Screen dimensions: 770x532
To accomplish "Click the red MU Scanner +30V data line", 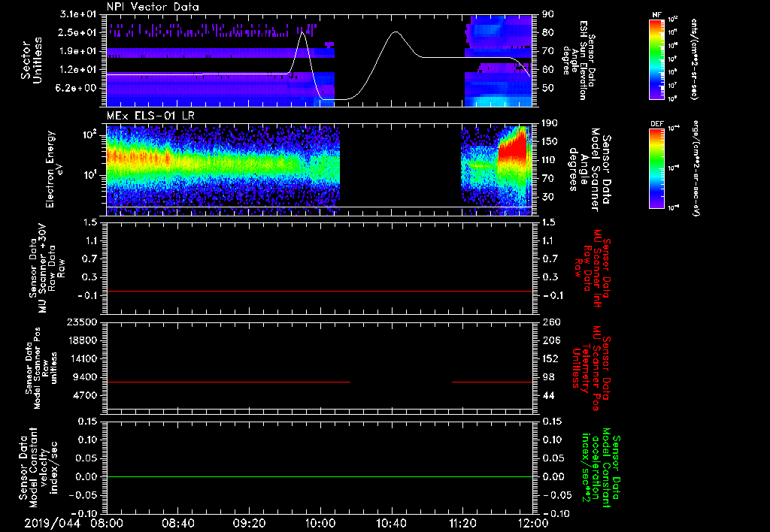I will 319,291.
